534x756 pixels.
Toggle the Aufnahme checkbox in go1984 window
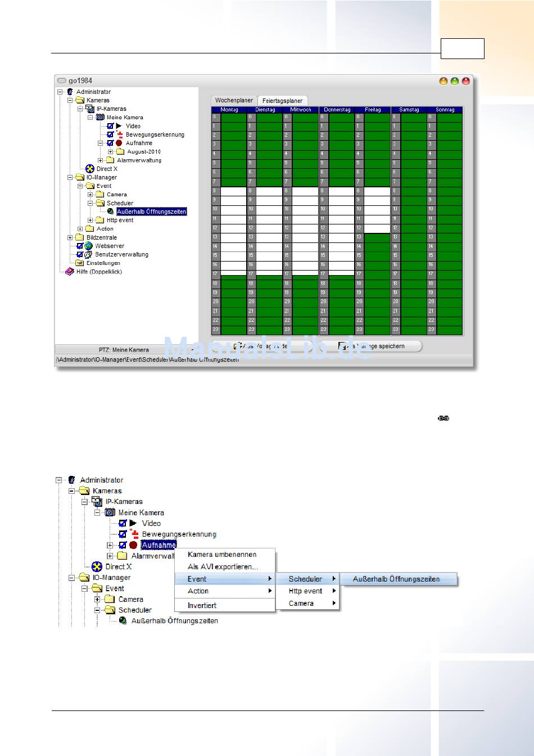[x=110, y=143]
